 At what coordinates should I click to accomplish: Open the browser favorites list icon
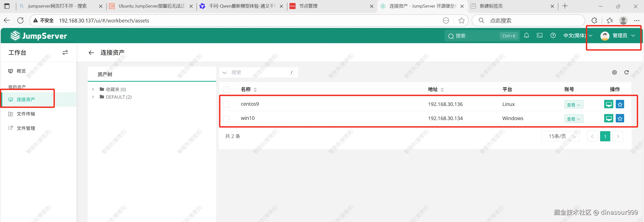(x=610, y=20)
